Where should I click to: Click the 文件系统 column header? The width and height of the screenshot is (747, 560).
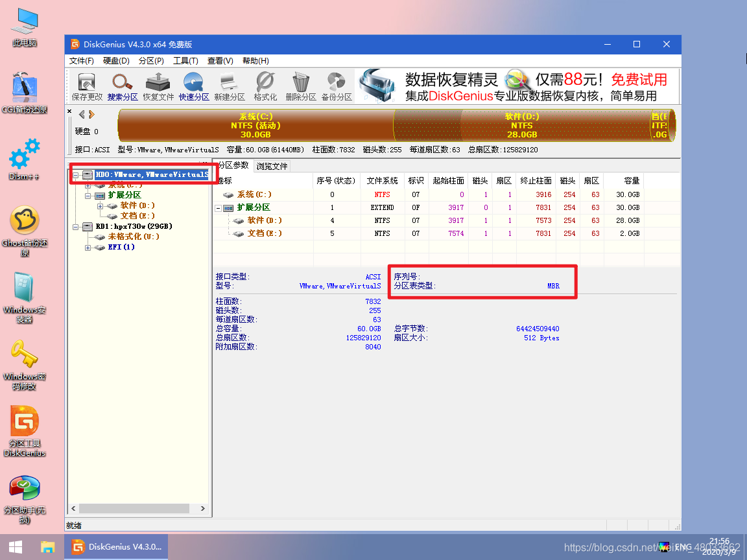[x=382, y=181]
